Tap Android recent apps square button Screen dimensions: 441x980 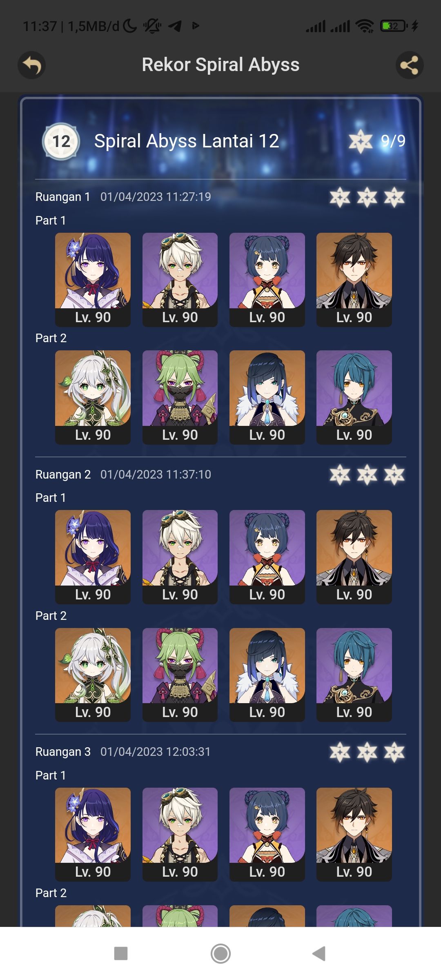click(121, 953)
